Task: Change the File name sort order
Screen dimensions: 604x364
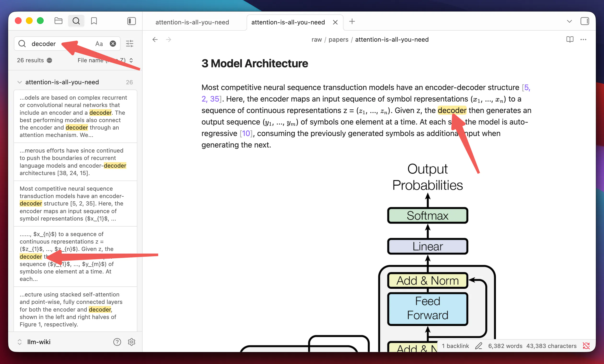Action: pos(105,60)
